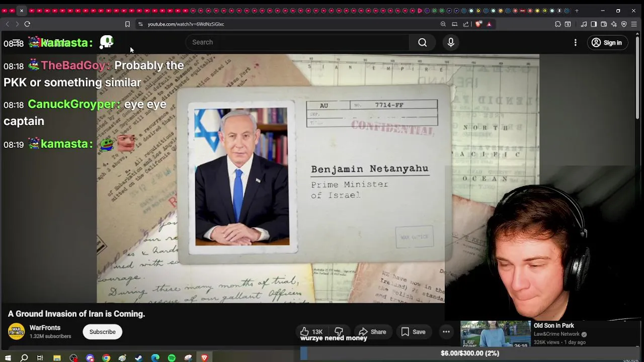Open a new tab with the plus button

point(577,11)
